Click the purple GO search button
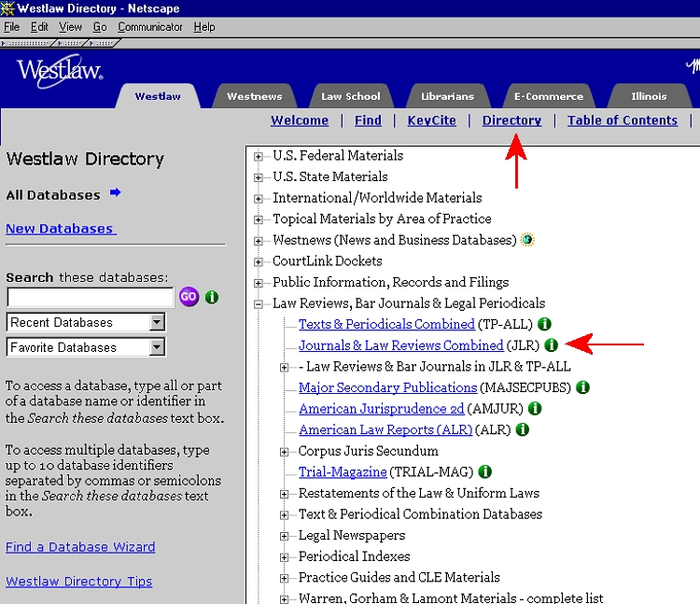The image size is (700, 604). pos(189,297)
